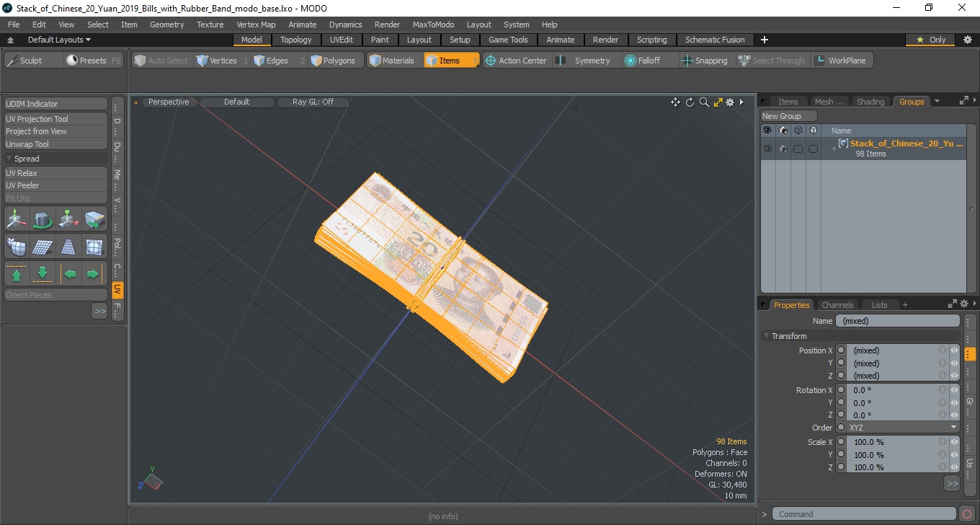Click the viewport zoom magnifier icon
This screenshot has width=980, height=525.
(x=704, y=102)
